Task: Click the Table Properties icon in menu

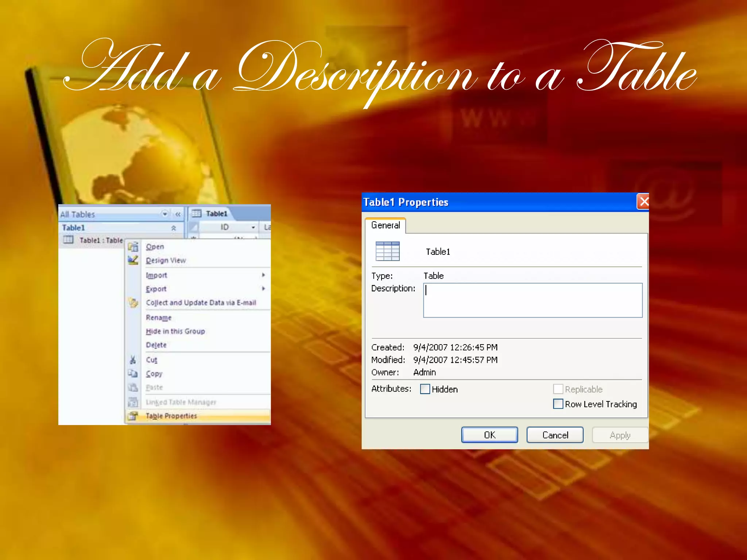Action: (133, 416)
